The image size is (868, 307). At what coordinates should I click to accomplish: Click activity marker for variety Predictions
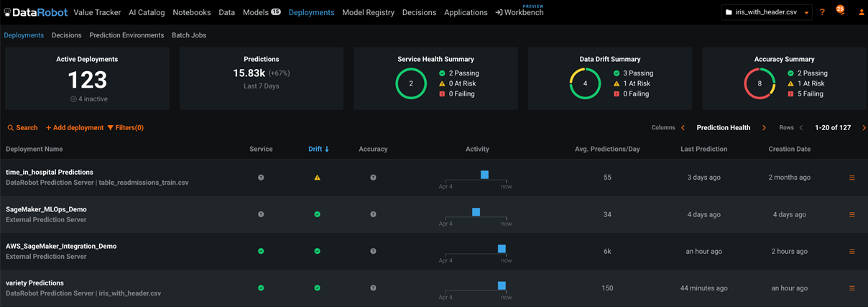(502, 285)
